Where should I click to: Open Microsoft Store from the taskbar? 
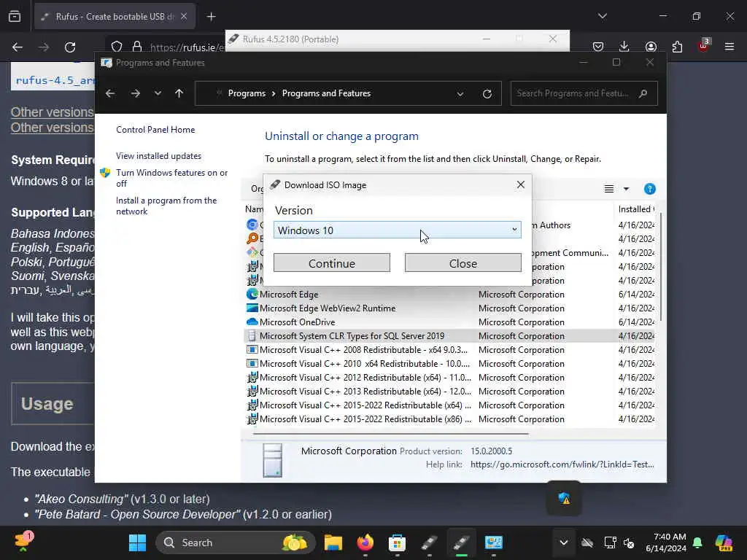pos(397,542)
